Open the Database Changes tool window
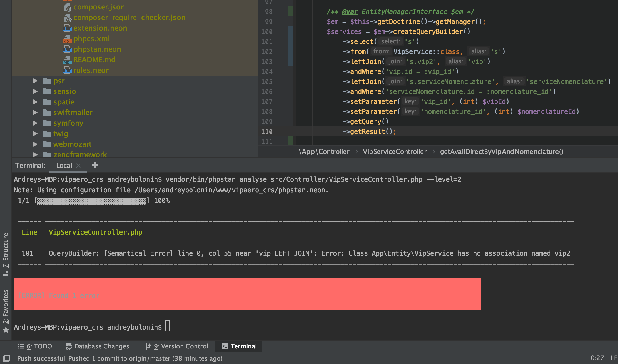Image resolution: width=618 pixels, height=364 pixels. click(x=98, y=346)
